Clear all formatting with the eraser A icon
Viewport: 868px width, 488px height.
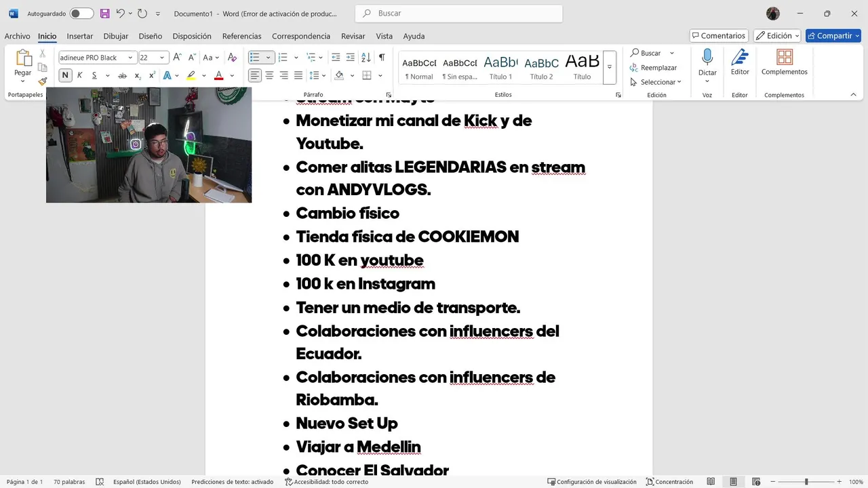pyautogui.click(x=232, y=58)
